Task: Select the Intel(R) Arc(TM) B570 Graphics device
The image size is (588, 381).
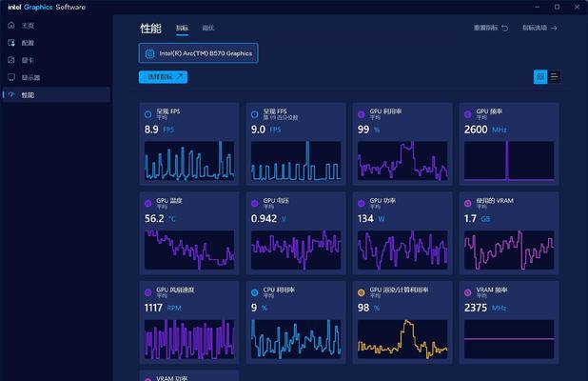Action: click(x=198, y=53)
